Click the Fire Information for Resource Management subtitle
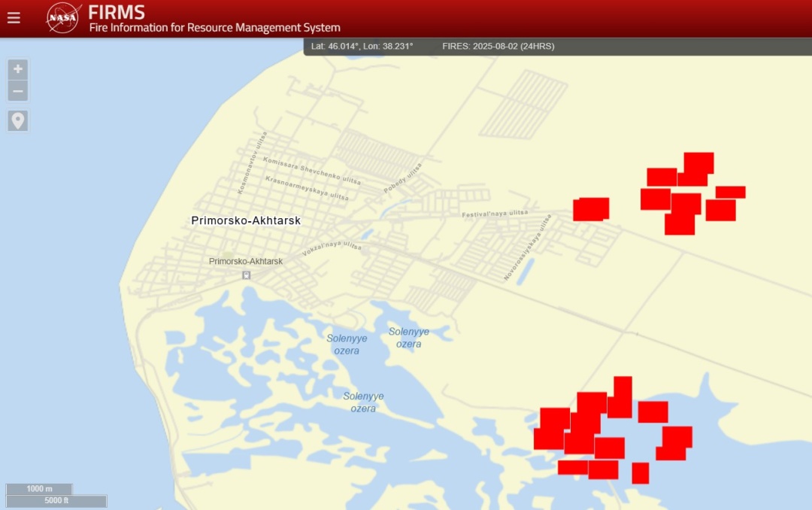812x510 pixels. tap(214, 28)
